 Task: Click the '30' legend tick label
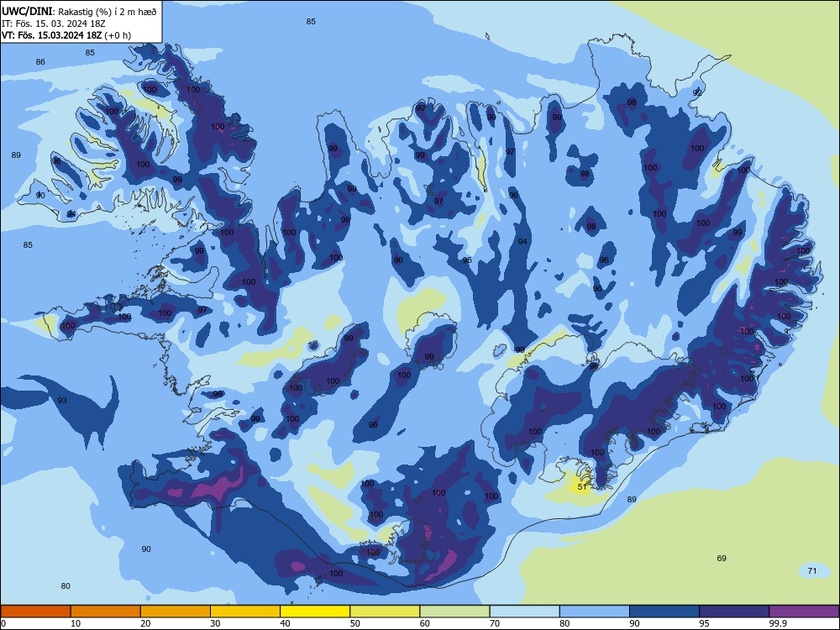point(215,623)
